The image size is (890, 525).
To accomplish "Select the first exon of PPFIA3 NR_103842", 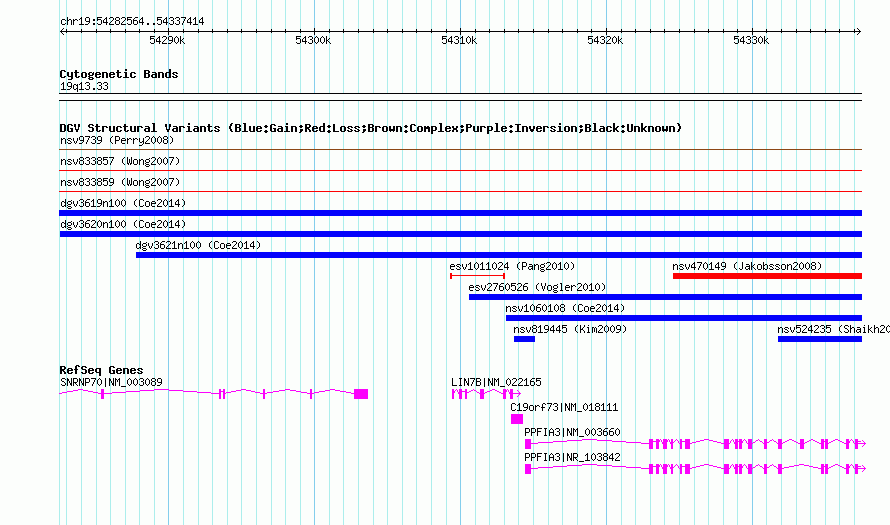I will click(x=528, y=469).
